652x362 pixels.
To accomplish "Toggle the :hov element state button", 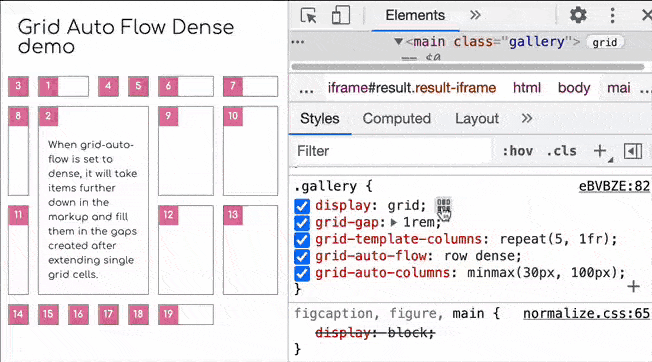I will tap(517, 151).
